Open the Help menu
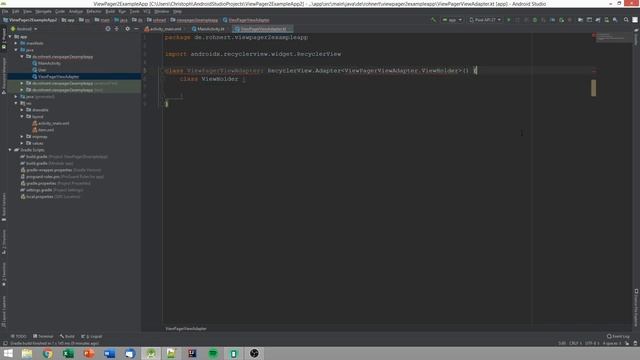 click(177, 11)
